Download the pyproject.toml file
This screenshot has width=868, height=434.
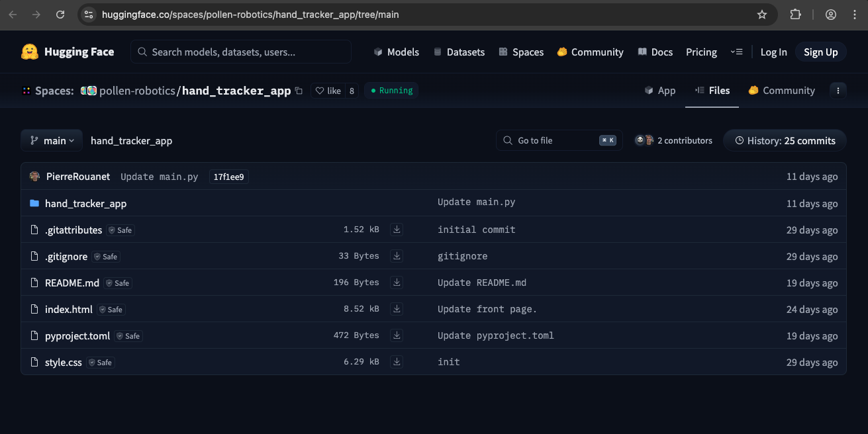(x=397, y=335)
